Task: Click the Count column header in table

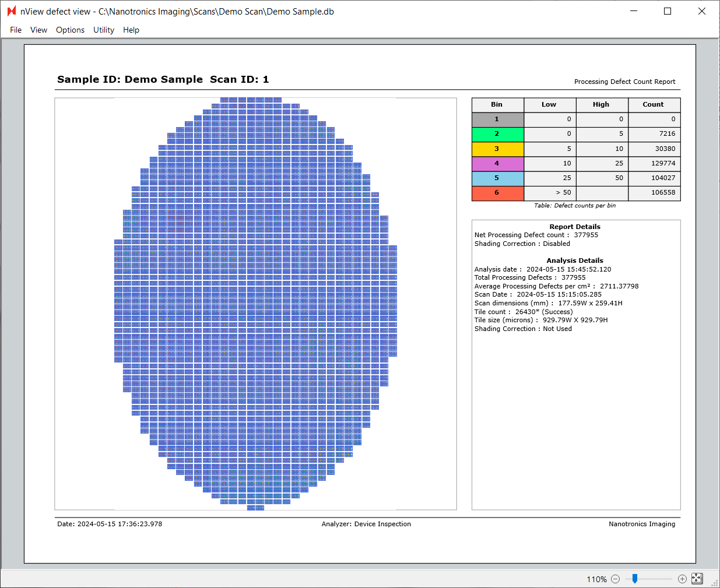Action: point(654,105)
